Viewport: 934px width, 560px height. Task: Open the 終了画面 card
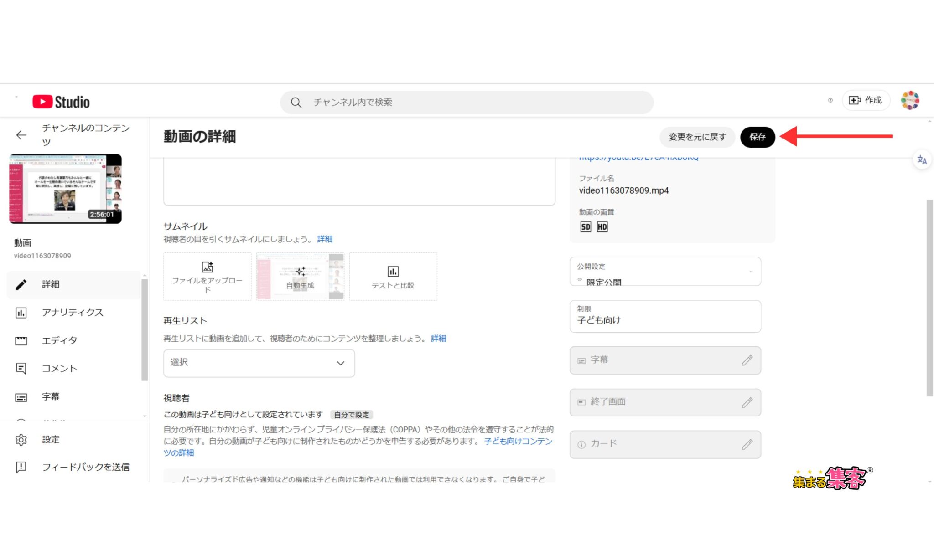coord(665,402)
